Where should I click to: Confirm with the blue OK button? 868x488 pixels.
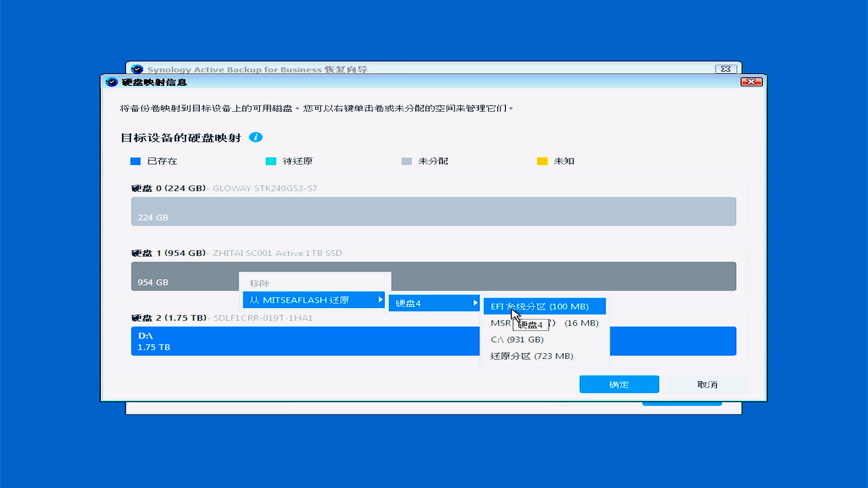pyautogui.click(x=619, y=385)
